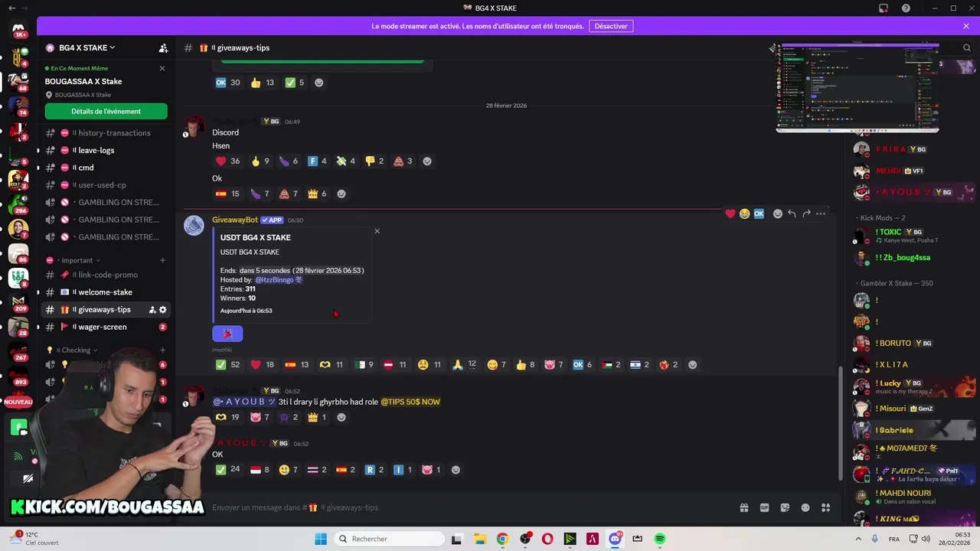
Task: Open Google Chrome from the taskbar
Action: [502, 539]
